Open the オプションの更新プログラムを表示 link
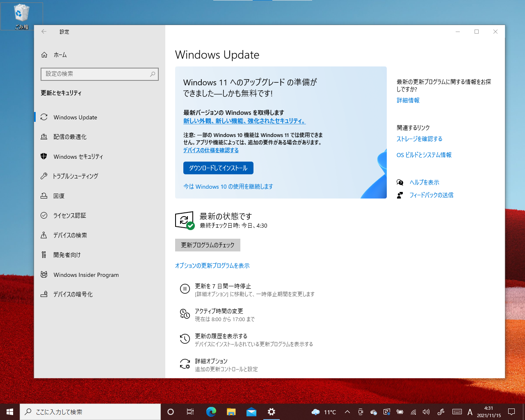 click(x=212, y=265)
